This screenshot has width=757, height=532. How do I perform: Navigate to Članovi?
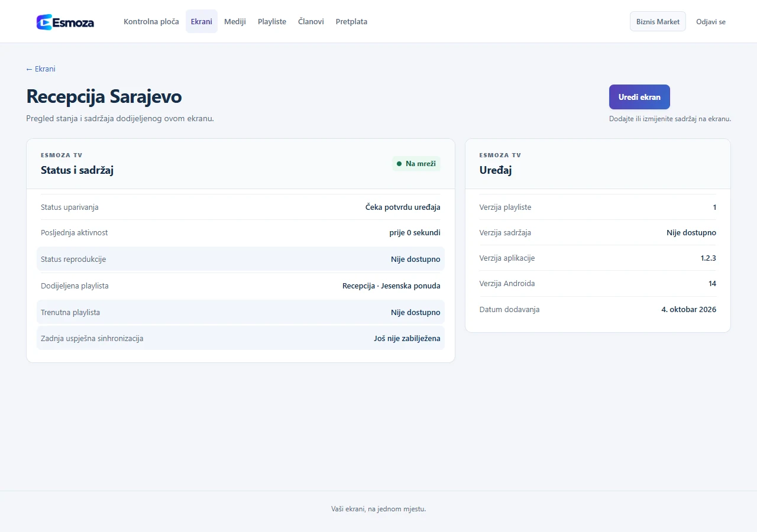[x=311, y=21]
